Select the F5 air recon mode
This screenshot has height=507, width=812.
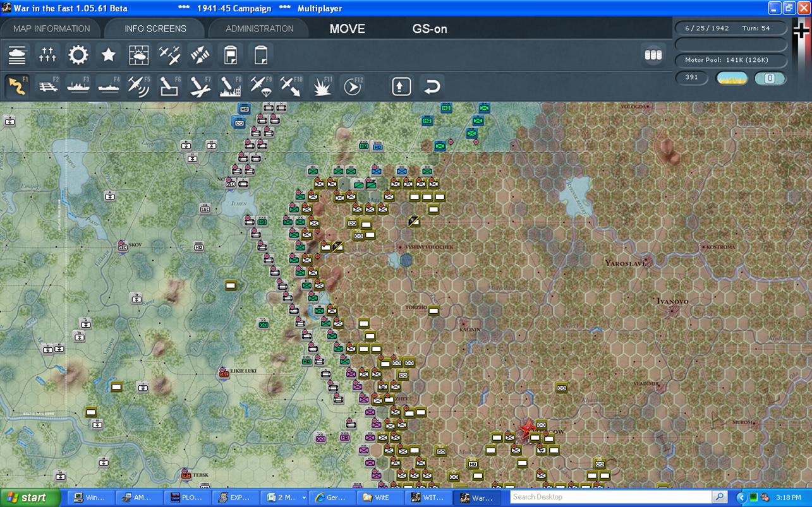138,86
